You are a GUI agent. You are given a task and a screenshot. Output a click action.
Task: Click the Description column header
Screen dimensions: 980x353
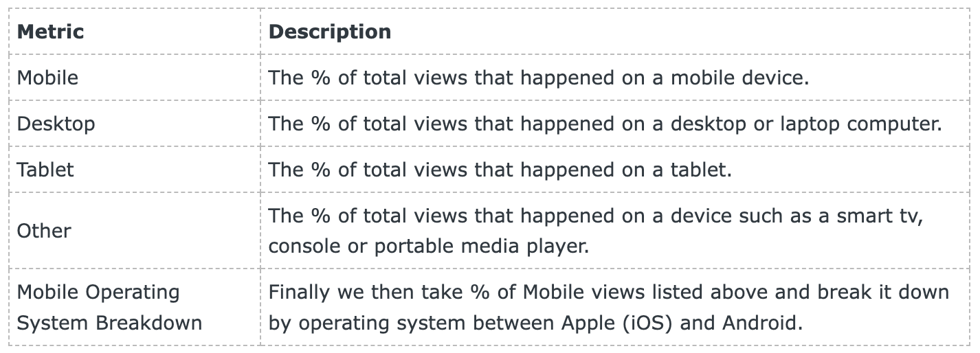(330, 32)
